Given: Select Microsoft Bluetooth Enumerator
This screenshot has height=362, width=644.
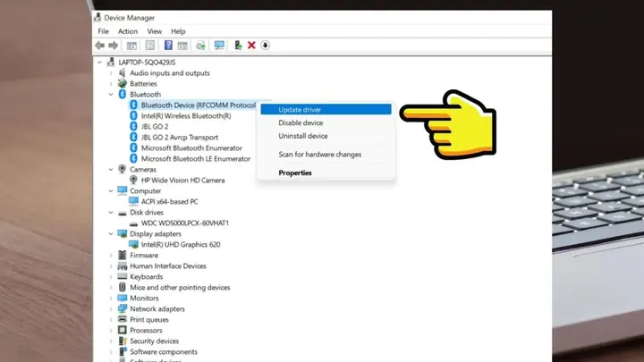Looking at the screenshot, I should pyautogui.click(x=191, y=147).
